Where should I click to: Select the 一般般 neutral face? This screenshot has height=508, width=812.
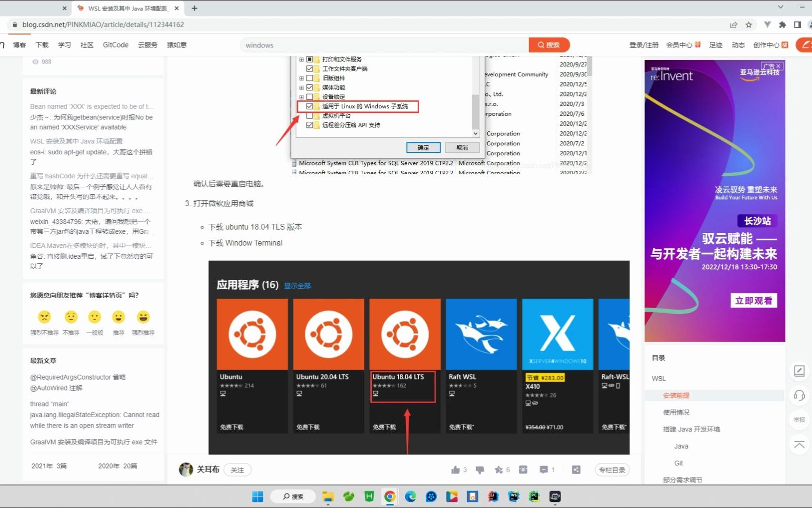94,317
